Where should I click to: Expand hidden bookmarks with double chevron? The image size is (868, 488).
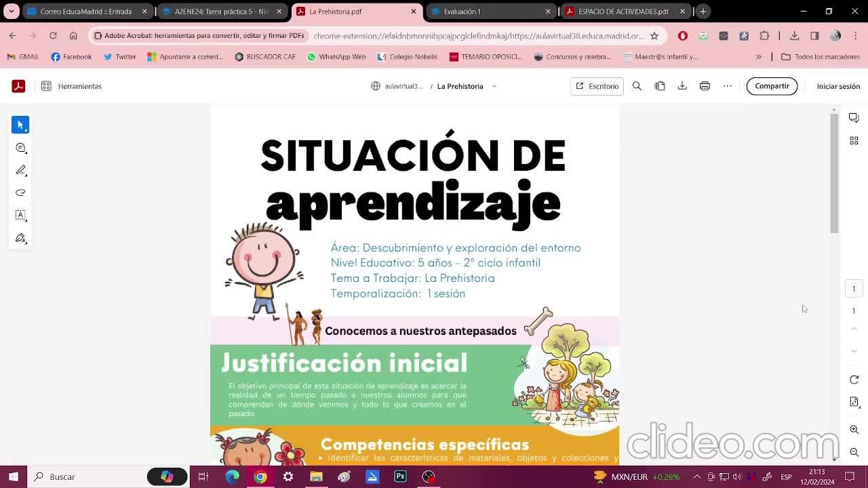pyautogui.click(x=758, y=57)
